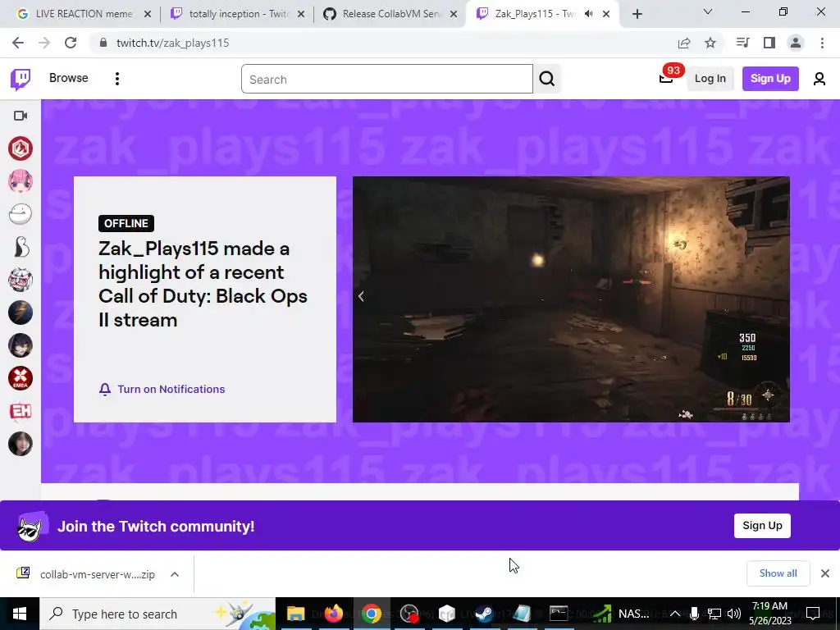Show hidden system tray icons
Viewport: 840px width, 630px height.
675,614
